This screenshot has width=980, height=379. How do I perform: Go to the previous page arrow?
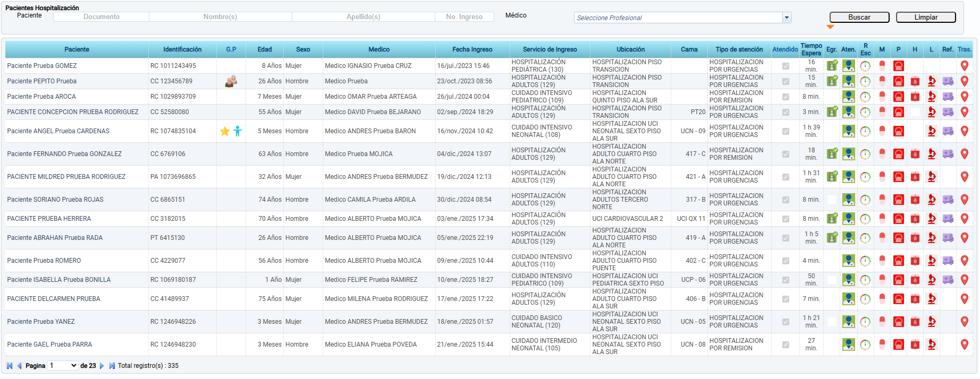click(20, 366)
